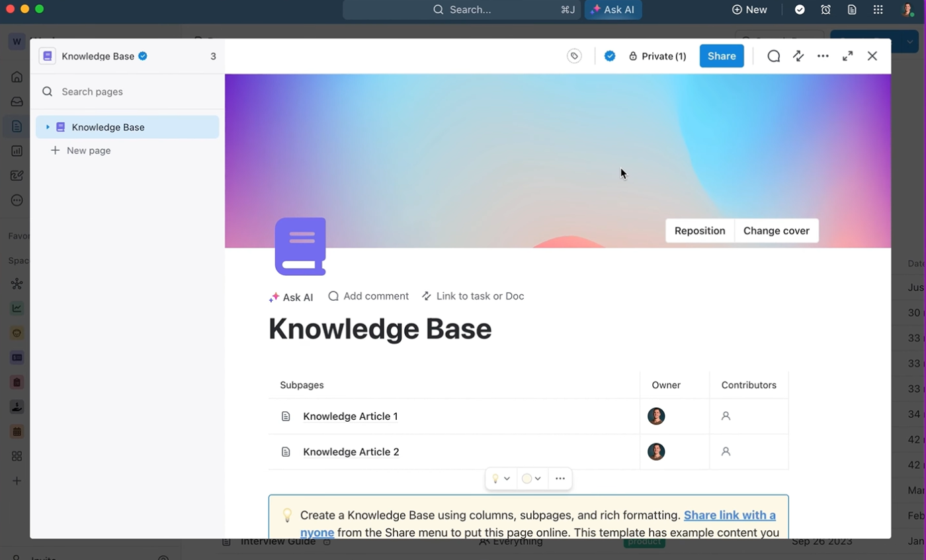Toggle the lightbulb icon on the callout block

pyautogui.click(x=496, y=478)
